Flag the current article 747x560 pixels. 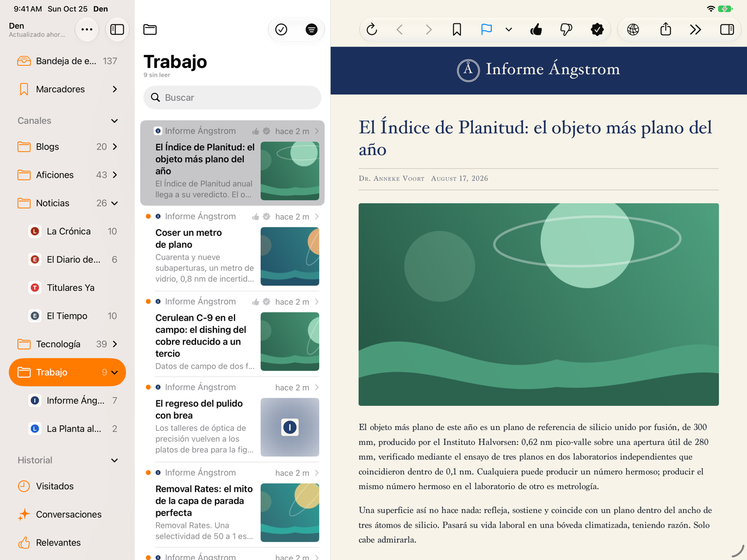[486, 29]
